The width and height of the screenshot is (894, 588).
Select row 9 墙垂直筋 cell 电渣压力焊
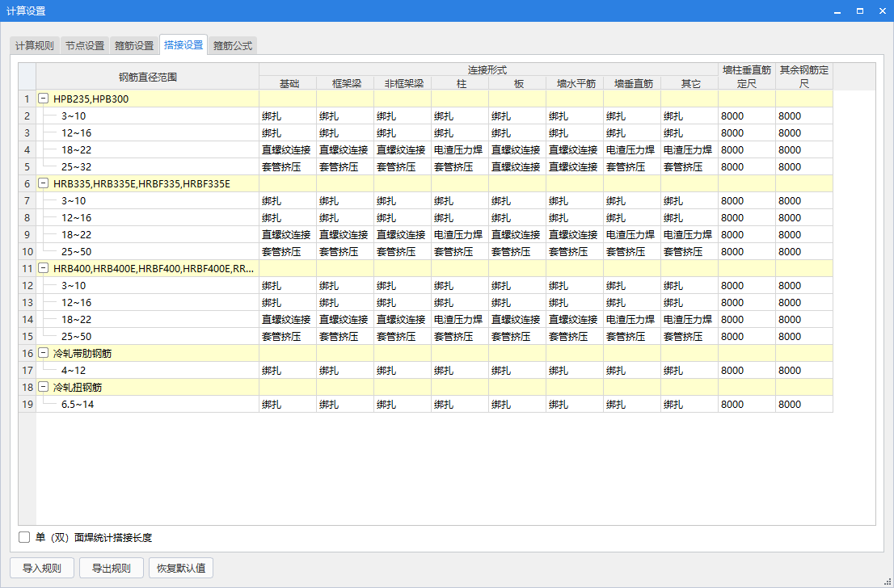[632, 235]
